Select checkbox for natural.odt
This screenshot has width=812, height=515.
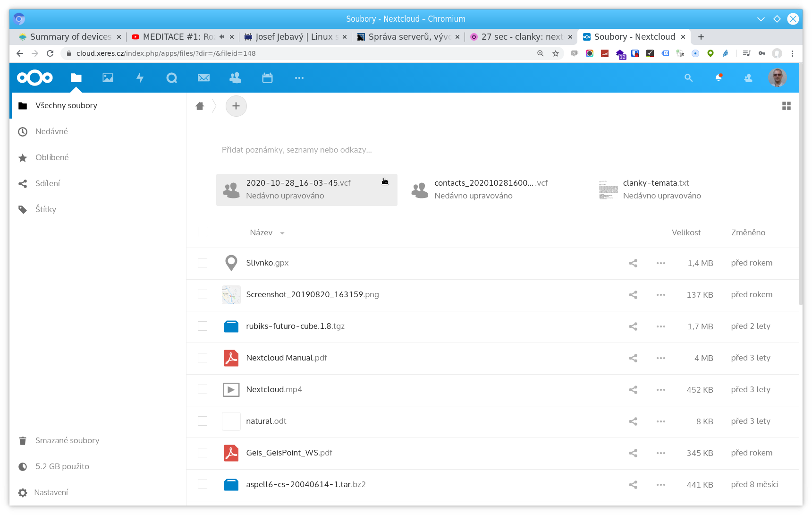click(x=203, y=421)
